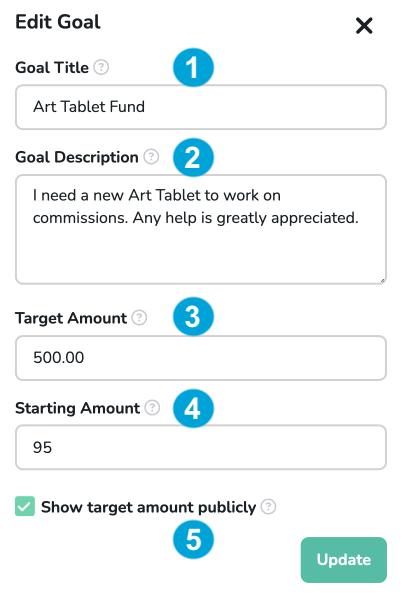Click the blue number 1 badge
403x596 pixels.
[x=193, y=68]
